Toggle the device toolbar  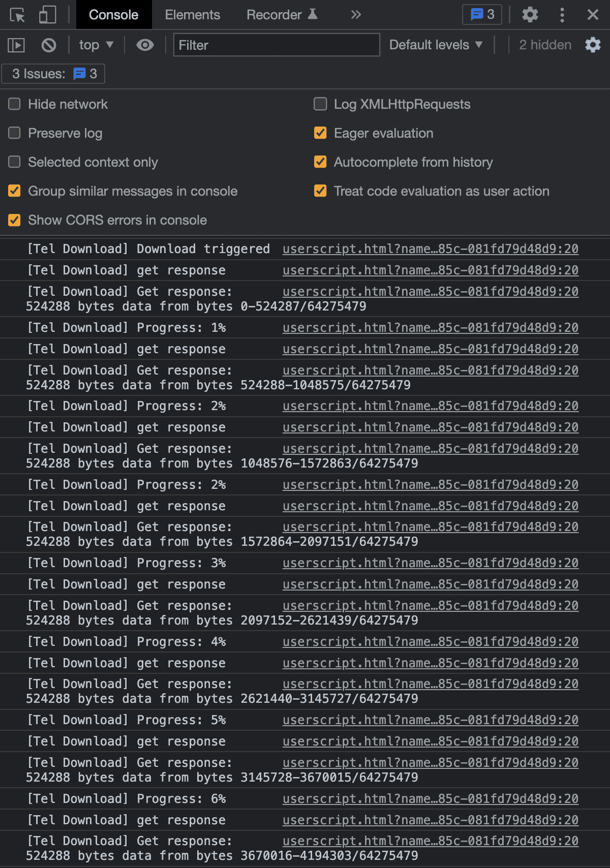click(47, 15)
